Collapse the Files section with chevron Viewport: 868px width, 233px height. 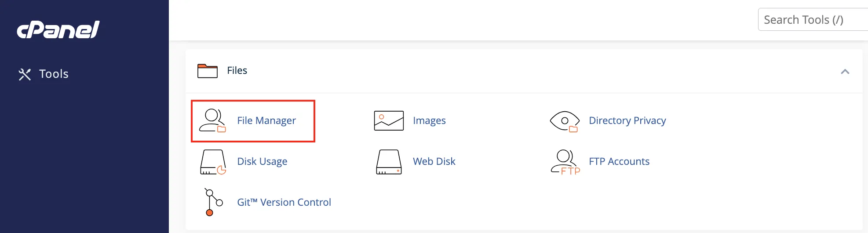(845, 71)
